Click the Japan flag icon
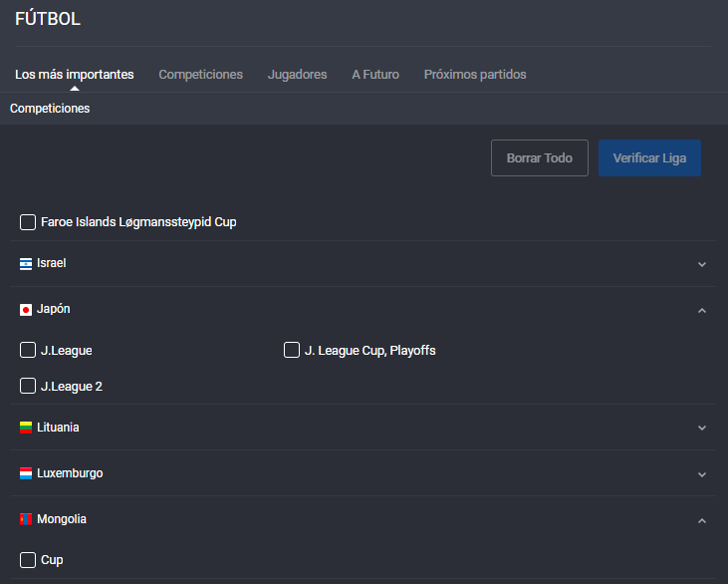The width and height of the screenshot is (728, 584). coord(26,309)
